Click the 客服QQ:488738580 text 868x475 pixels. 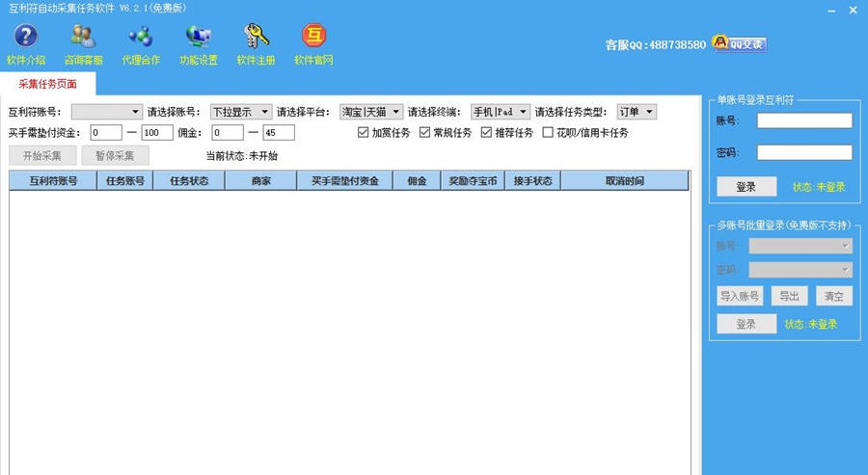(656, 44)
